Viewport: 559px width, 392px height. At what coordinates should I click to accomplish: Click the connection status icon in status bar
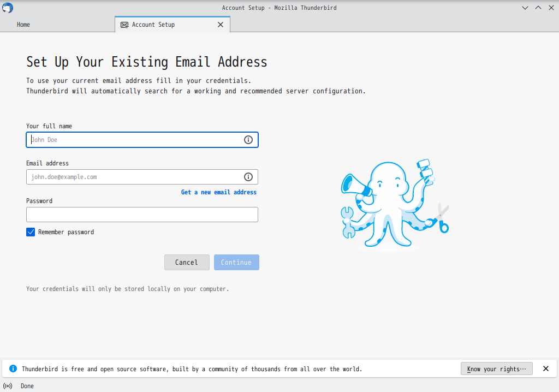pyautogui.click(x=8, y=386)
